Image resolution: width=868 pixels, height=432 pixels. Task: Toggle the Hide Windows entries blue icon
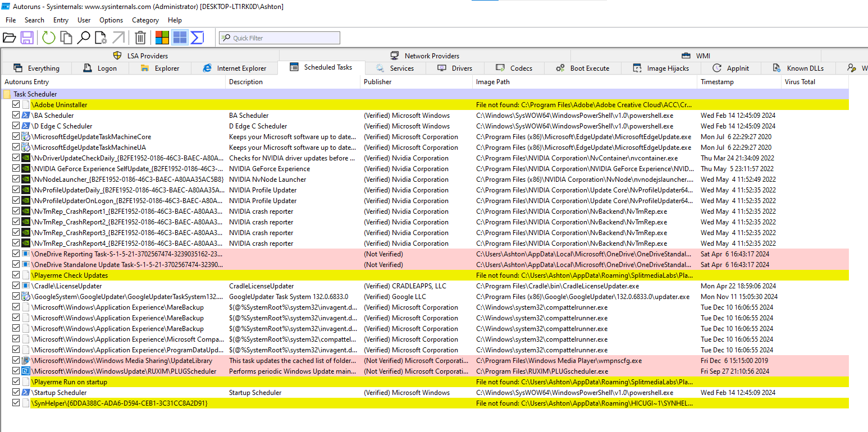coord(180,38)
